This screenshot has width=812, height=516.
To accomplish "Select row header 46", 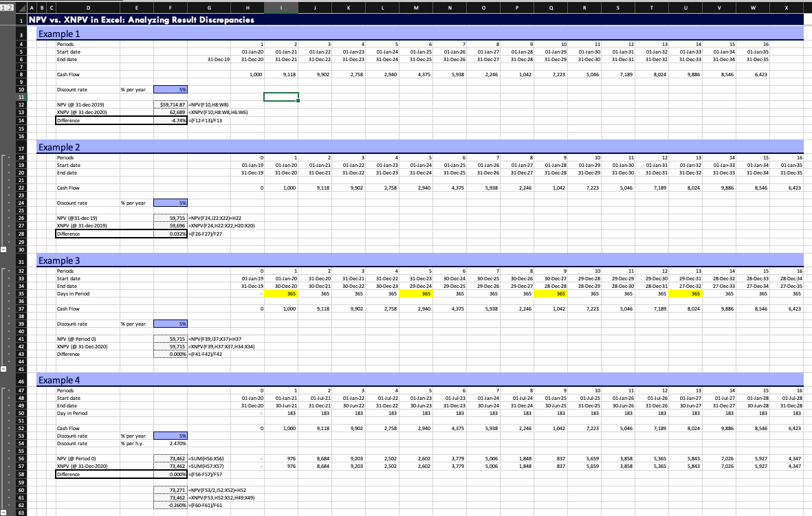I will [x=21, y=380].
